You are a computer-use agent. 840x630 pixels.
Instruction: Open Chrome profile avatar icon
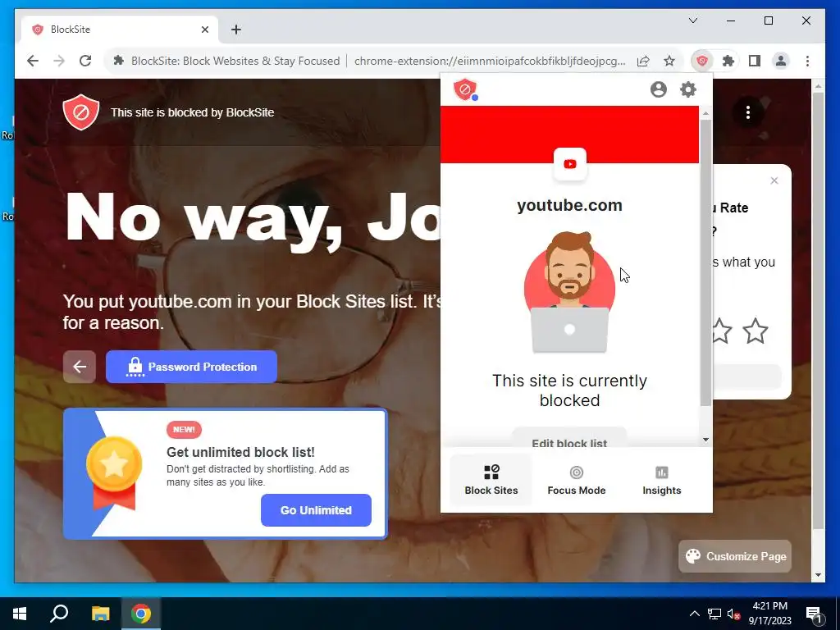781,61
